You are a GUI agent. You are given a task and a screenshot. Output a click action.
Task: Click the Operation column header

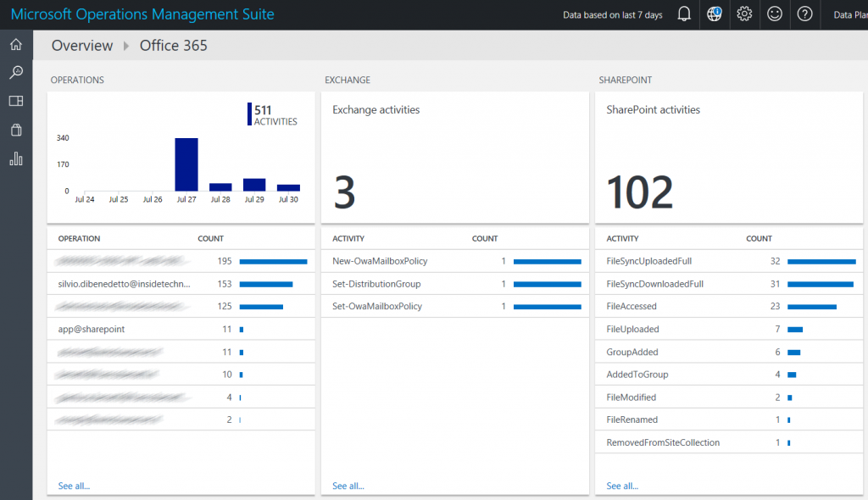point(79,239)
